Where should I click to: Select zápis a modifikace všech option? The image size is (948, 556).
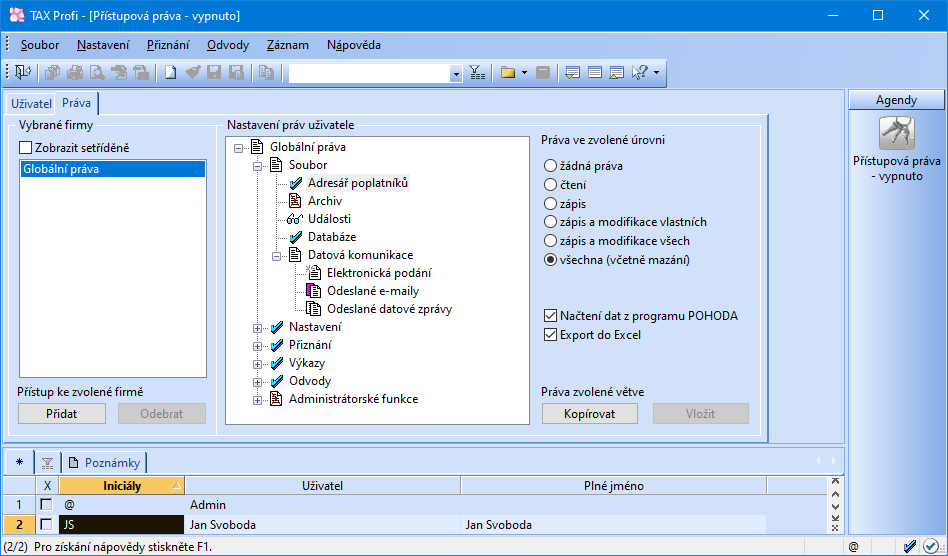click(550, 241)
